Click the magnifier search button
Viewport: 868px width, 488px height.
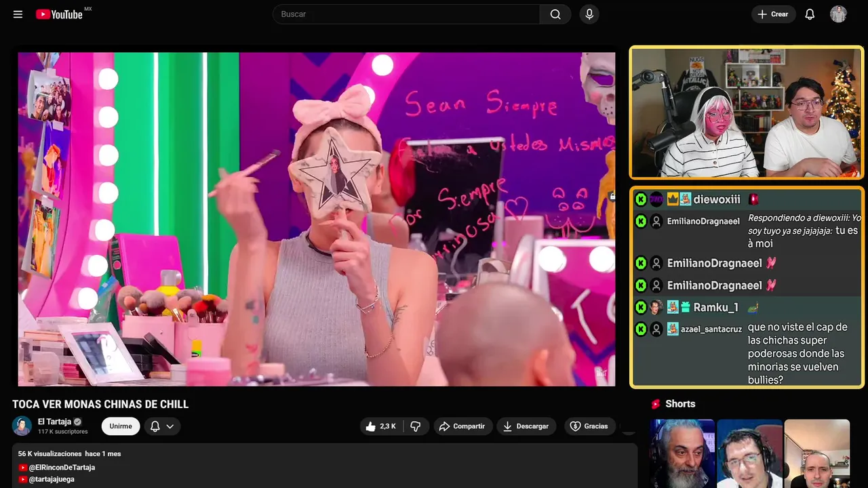point(555,14)
